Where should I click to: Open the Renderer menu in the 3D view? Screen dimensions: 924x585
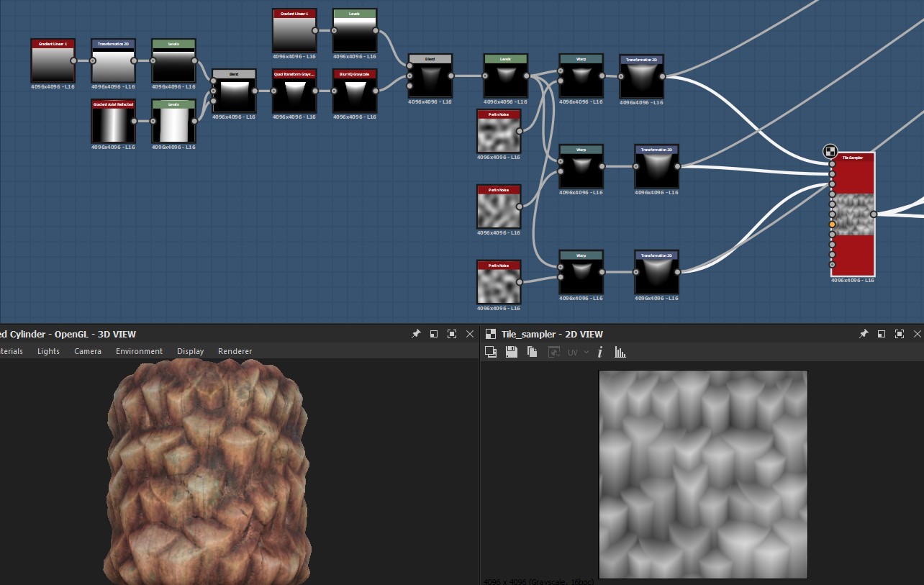pos(235,351)
